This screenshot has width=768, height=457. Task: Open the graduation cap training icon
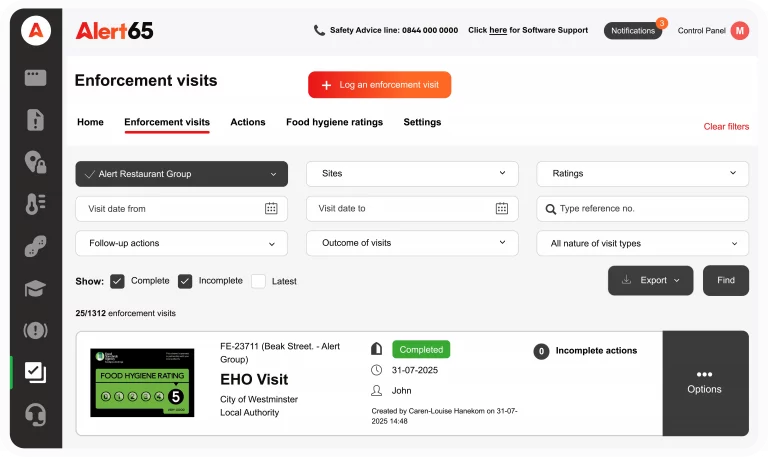pyautogui.click(x=36, y=289)
